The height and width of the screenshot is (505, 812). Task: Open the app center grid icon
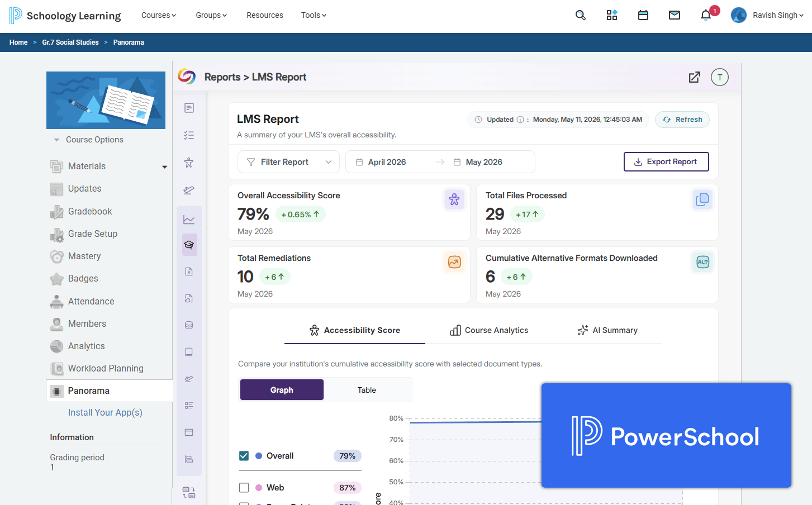(x=612, y=15)
